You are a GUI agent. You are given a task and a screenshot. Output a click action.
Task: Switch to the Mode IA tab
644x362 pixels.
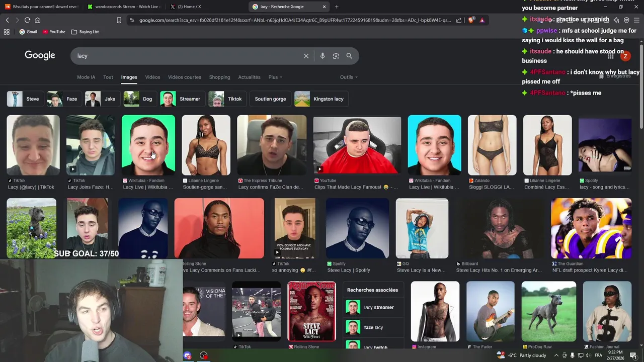86,77
